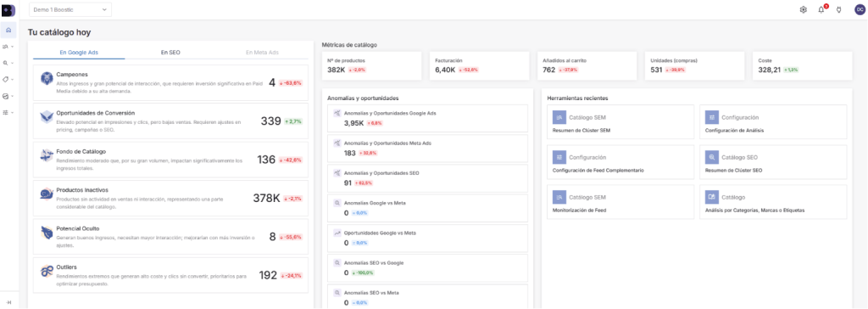The image size is (868, 309).
Task: Click the Anomalías y oportunidades heading
Action: (363, 98)
